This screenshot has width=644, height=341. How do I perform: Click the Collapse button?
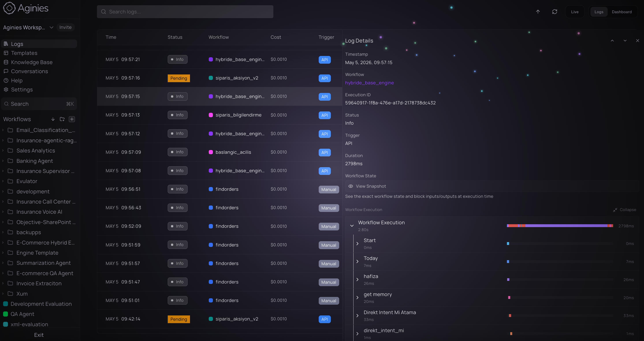625,209
